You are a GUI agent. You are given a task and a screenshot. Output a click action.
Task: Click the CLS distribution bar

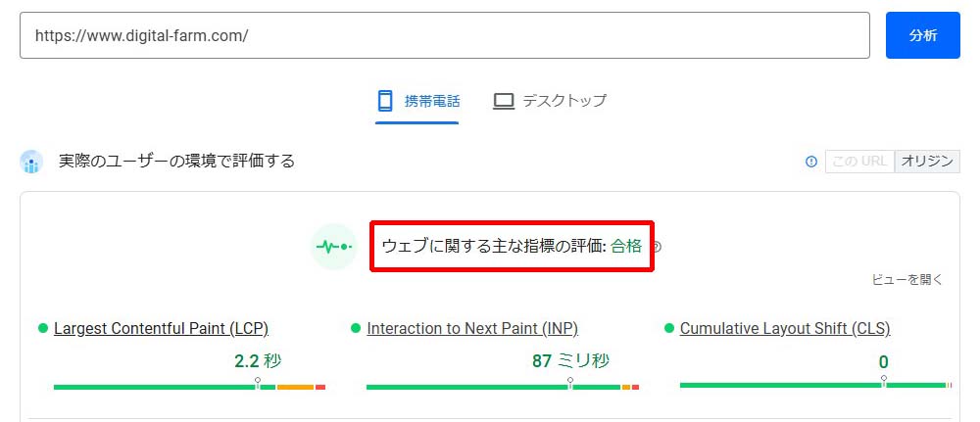click(x=815, y=385)
